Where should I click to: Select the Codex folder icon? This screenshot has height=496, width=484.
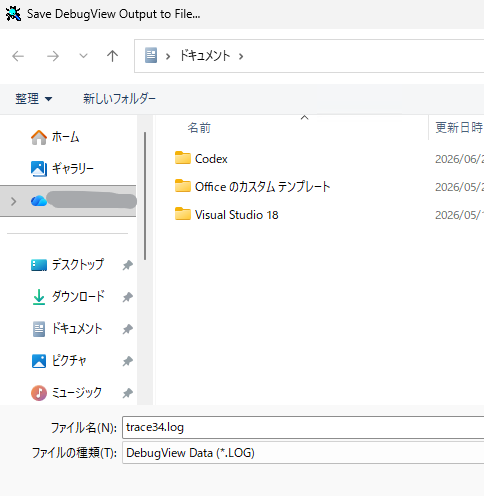click(183, 158)
